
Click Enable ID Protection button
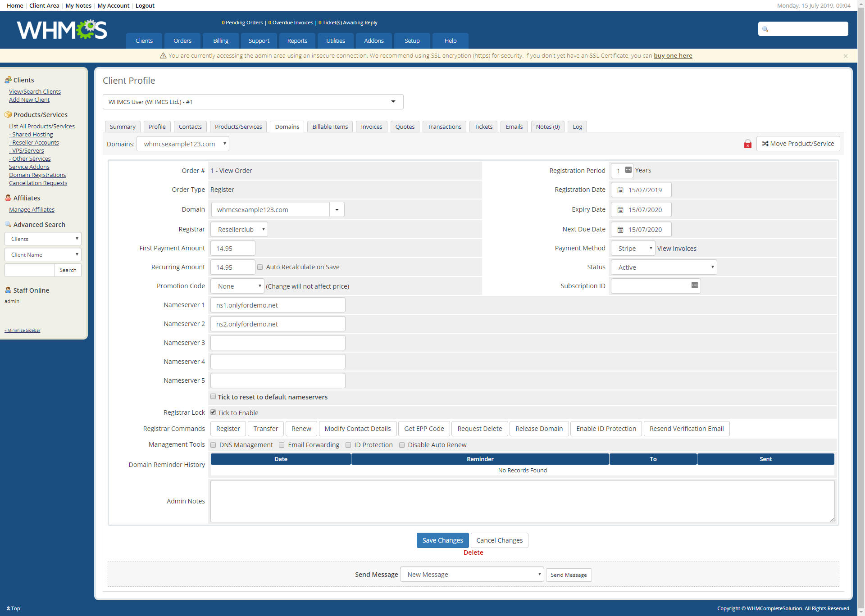click(x=606, y=429)
